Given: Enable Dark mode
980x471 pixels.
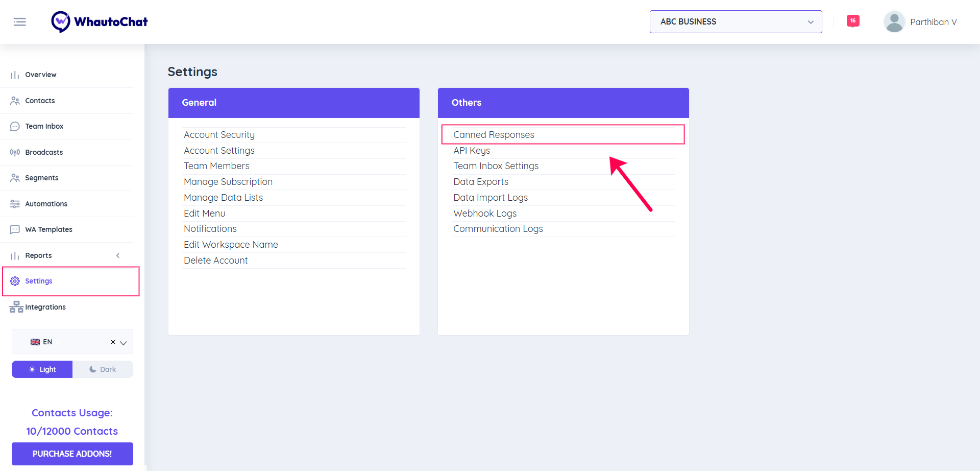Looking at the screenshot, I should coord(103,369).
